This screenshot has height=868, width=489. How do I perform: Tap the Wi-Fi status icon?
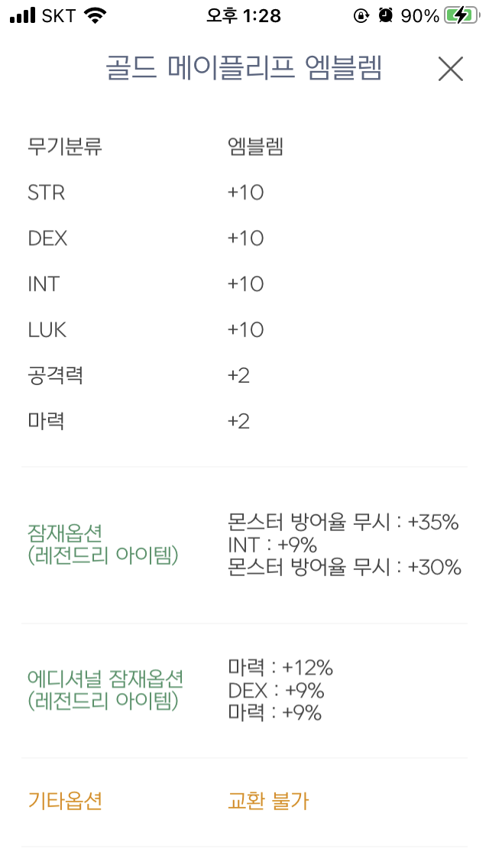point(96,15)
